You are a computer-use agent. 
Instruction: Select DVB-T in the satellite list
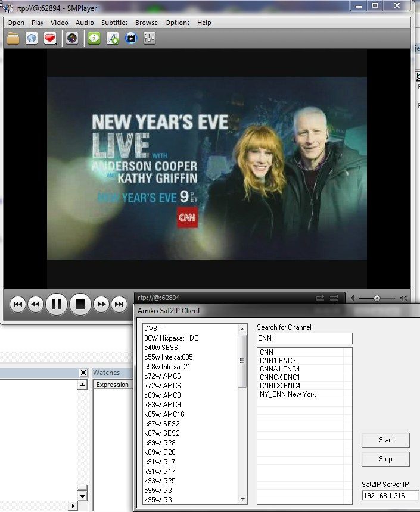click(x=191, y=329)
